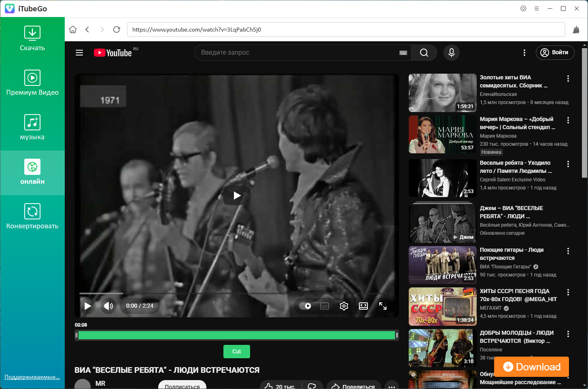Click the page vertical scrollbar

pyautogui.click(x=584, y=113)
